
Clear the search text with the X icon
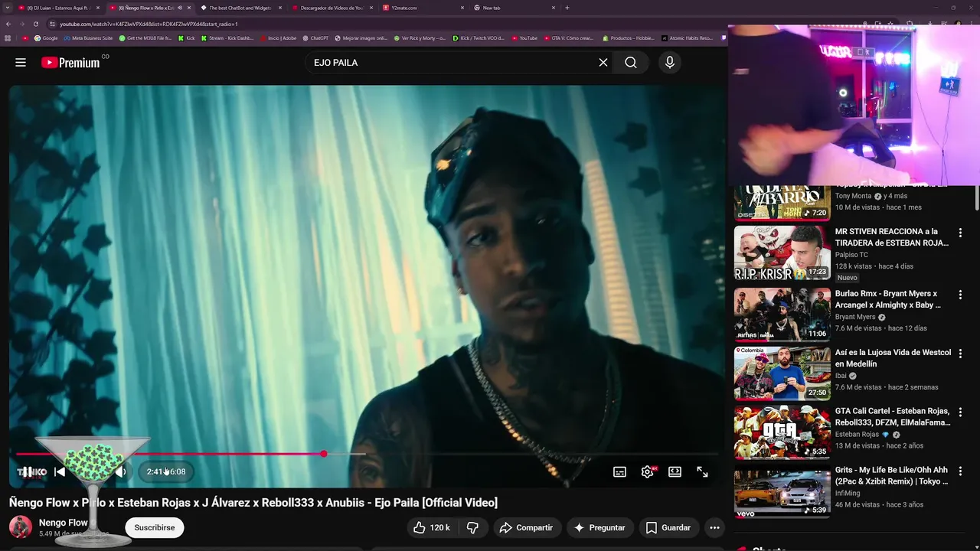(603, 63)
